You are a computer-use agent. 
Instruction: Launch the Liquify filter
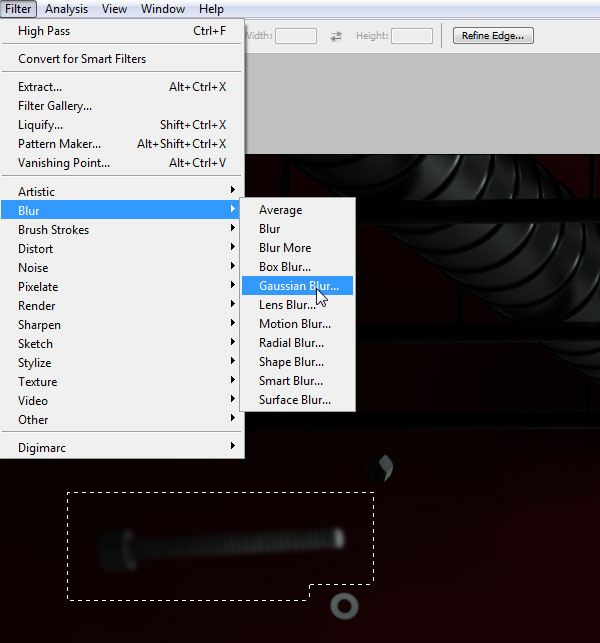[x=122, y=125]
